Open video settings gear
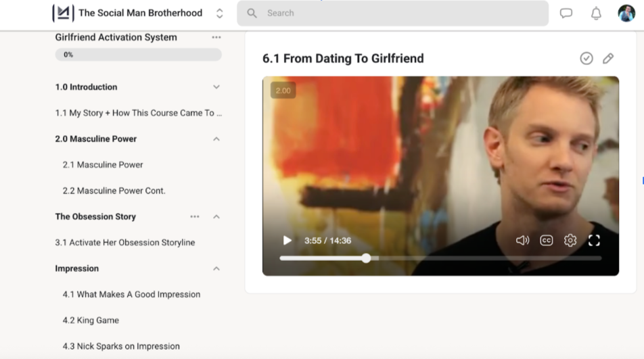The image size is (644, 359). [x=570, y=241]
